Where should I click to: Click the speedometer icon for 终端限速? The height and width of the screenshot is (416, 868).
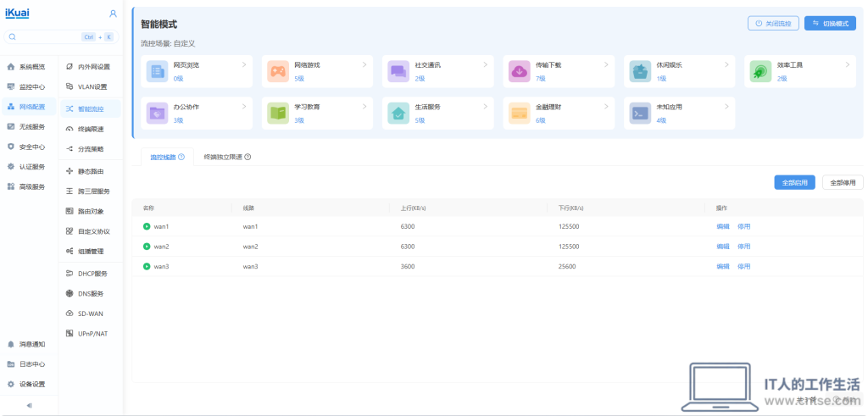click(70, 129)
